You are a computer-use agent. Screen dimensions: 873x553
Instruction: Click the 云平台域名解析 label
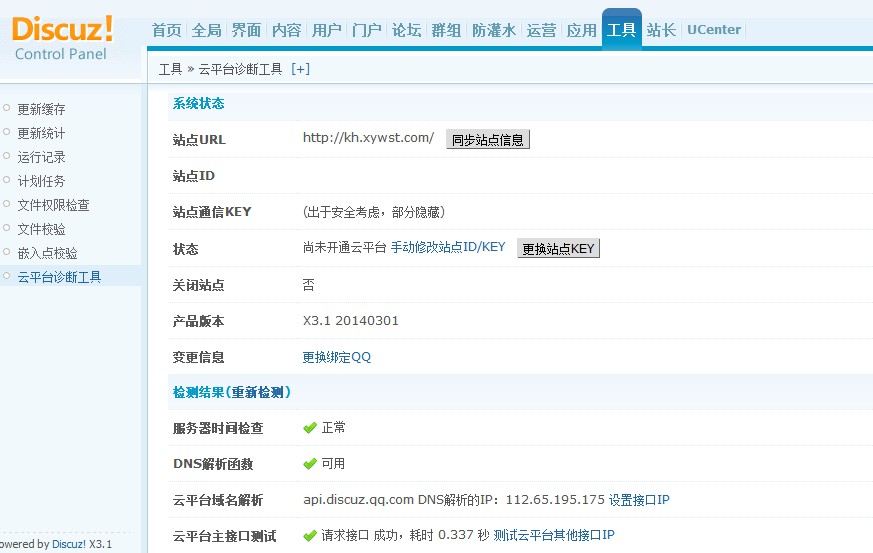coord(218,500)
